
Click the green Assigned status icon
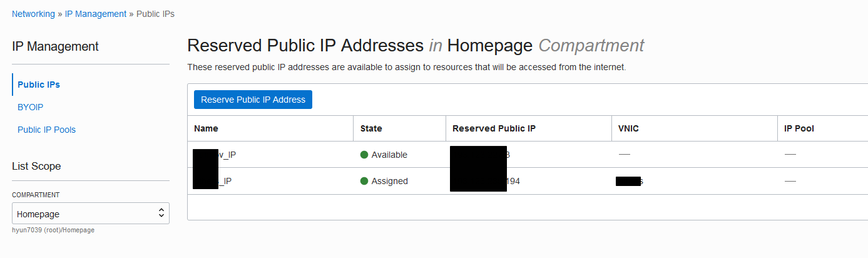[x=364, y=181]
